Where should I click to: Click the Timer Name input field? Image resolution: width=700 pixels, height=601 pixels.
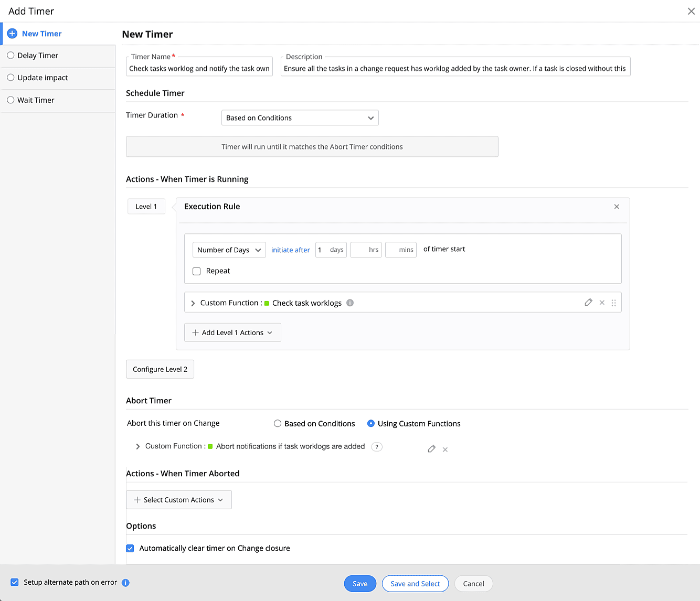pyautogui.click(x=199, y=69)
